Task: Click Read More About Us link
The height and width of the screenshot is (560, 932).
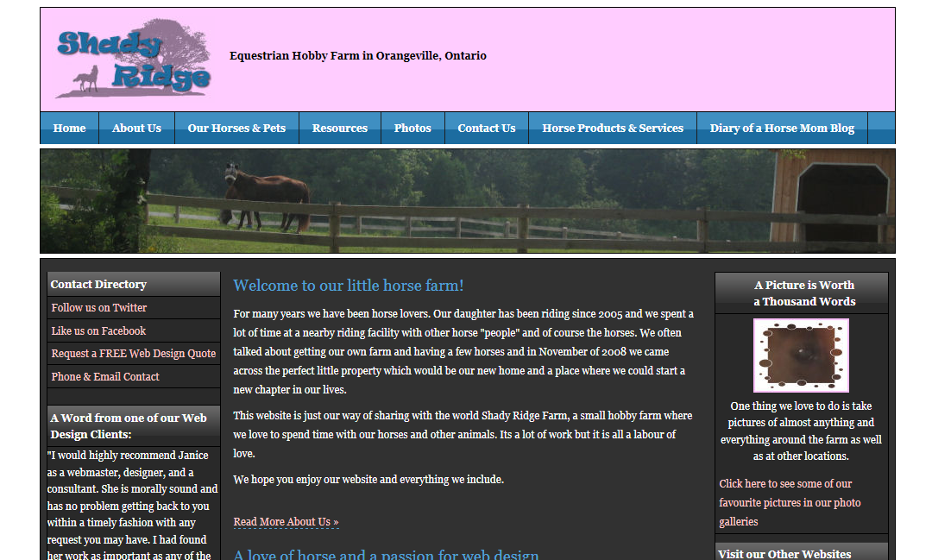Action: click(286, 522)
